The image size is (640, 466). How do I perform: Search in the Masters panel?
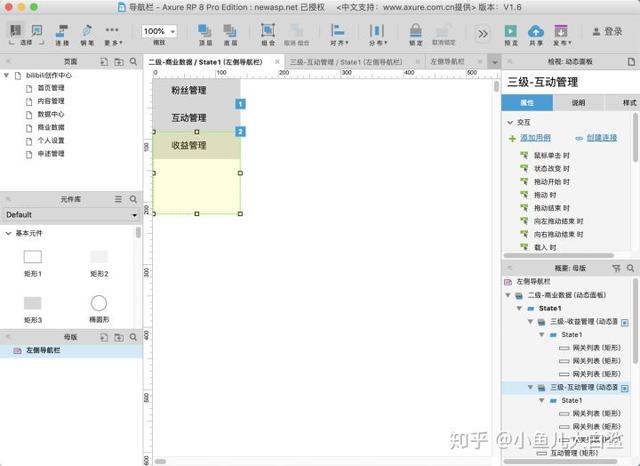pos(133,337)
